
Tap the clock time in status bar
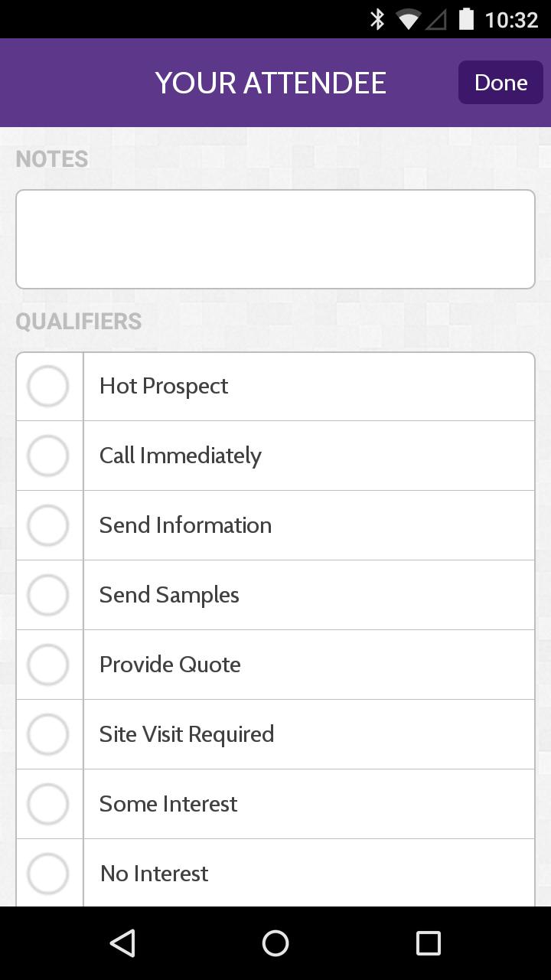click(511, 19)
